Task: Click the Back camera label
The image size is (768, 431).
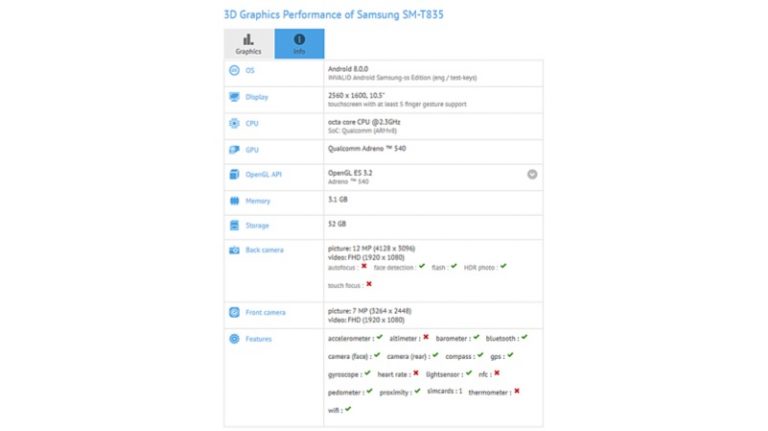Action: [265, 249]
